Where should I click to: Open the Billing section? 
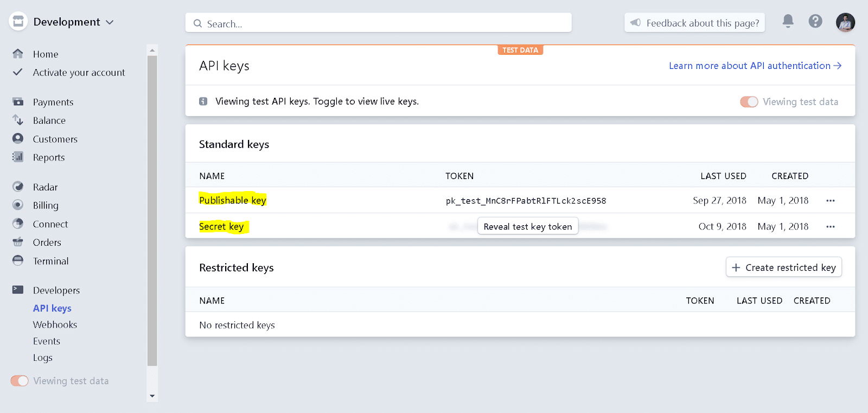(x=46, y=206)
